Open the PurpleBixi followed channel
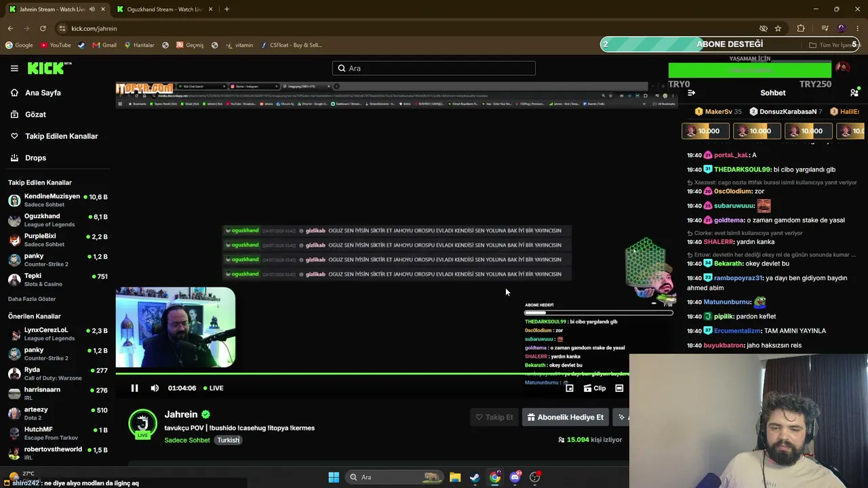 58,240
